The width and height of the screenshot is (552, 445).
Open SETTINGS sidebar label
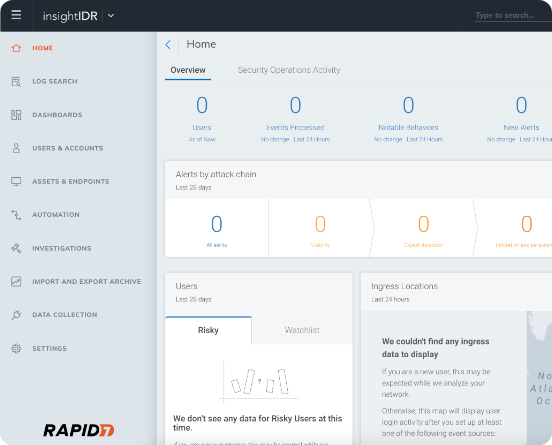click(50, 348)
